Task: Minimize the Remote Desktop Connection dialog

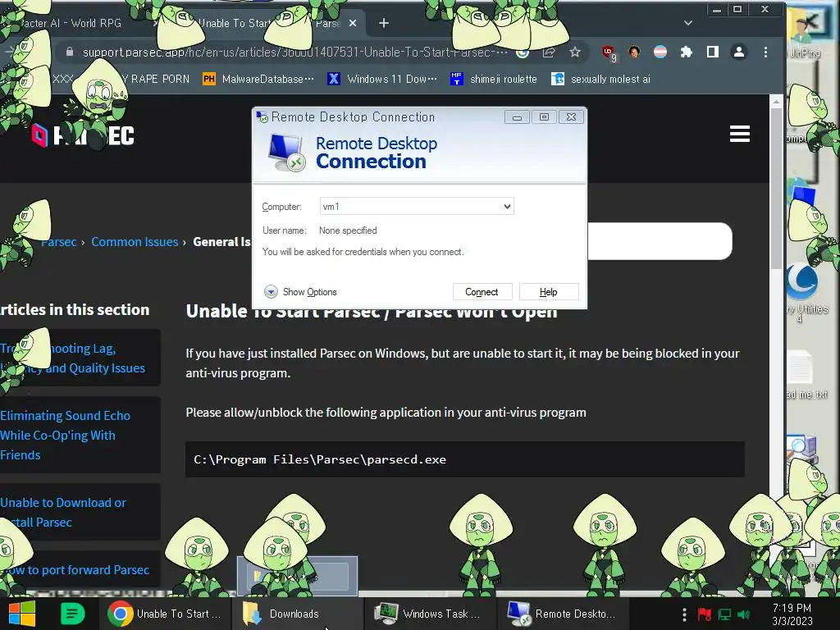Action: (517, 116)
